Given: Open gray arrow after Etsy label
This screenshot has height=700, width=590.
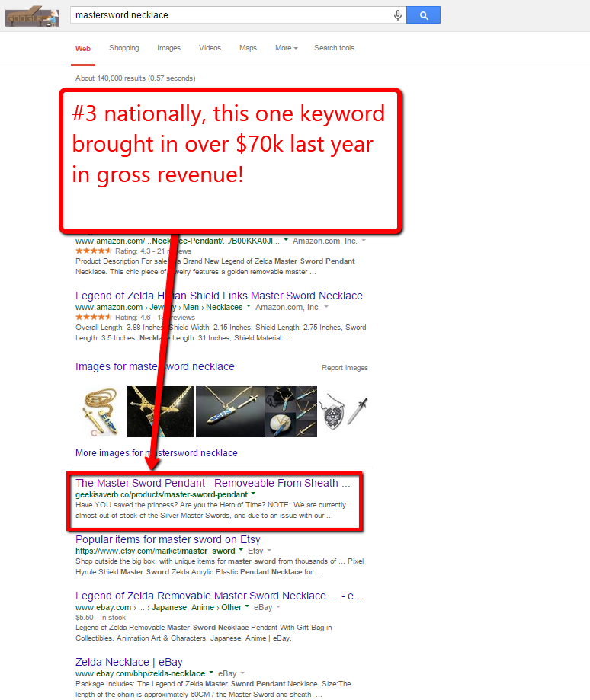Looking at the screenshot, I should tap(269, 551).
